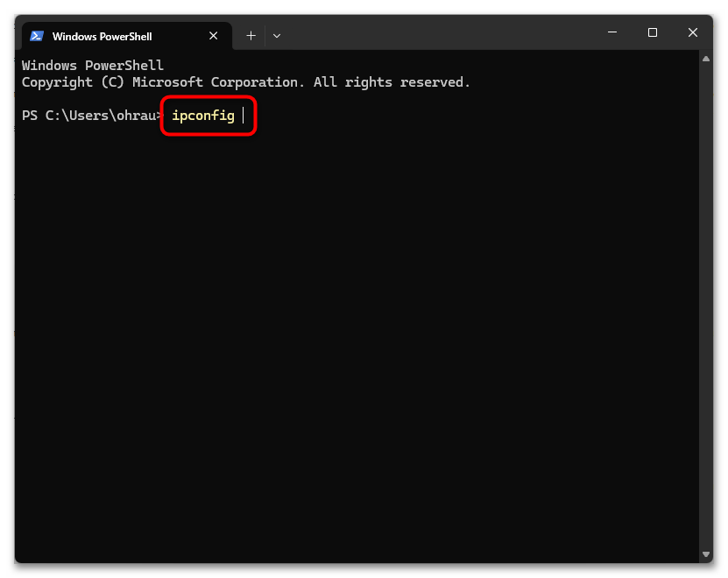Click the PowerShell icon in the tab
The height and width of the screenshot is (578, 728).
click(37, 36)
